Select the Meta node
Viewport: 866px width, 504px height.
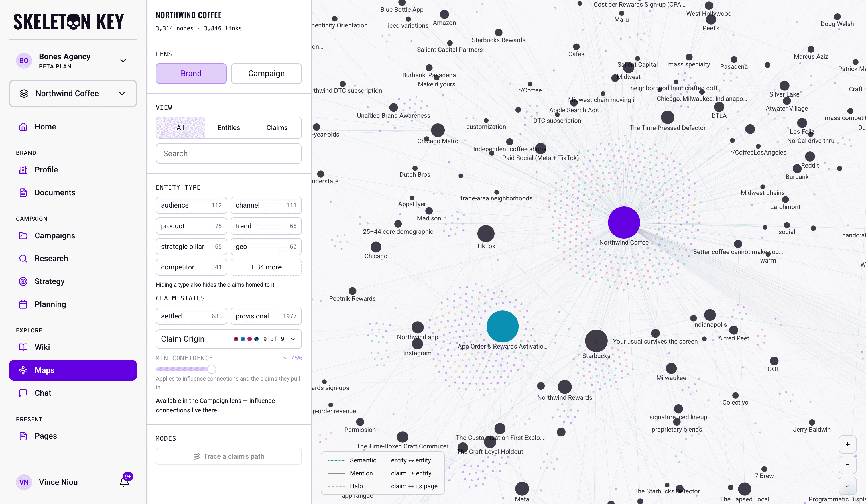[522, 489]
